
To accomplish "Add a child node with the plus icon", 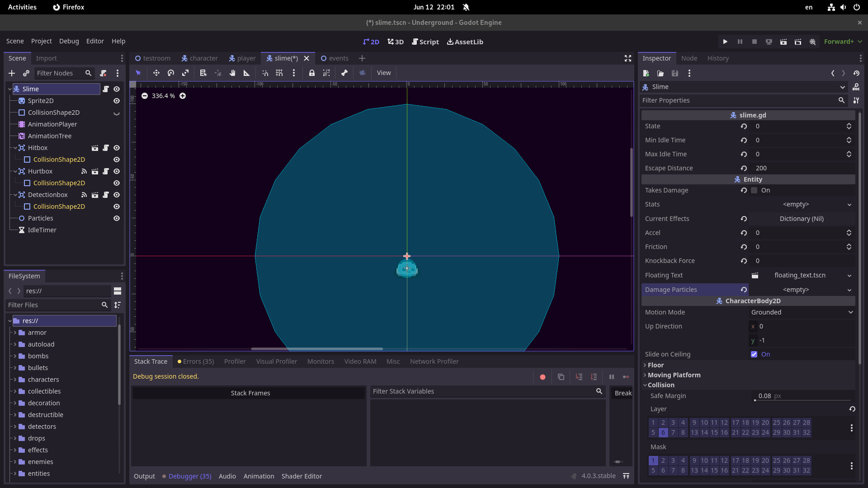I will pyautogui.click(x=11, y=73).
